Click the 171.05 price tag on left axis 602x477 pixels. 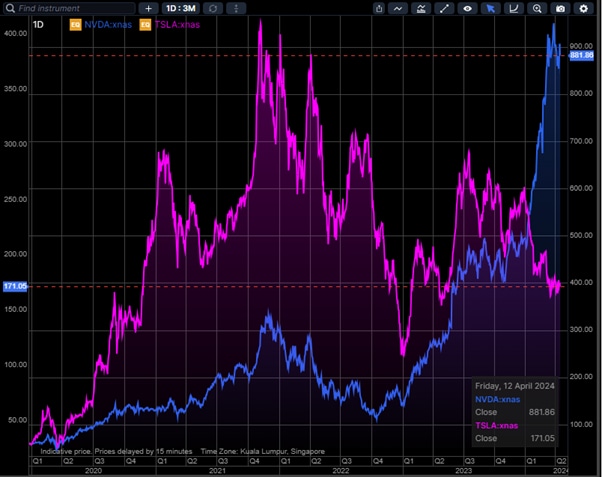pyautogui.click(x=15, y=286)
